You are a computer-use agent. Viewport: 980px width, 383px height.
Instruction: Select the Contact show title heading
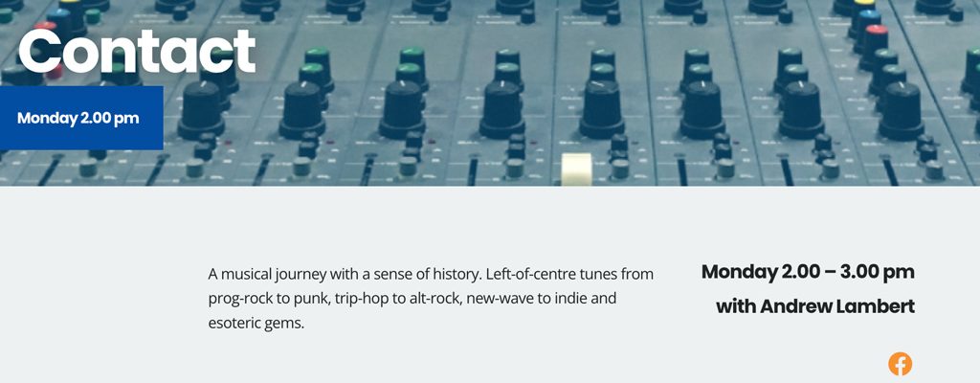138,52
